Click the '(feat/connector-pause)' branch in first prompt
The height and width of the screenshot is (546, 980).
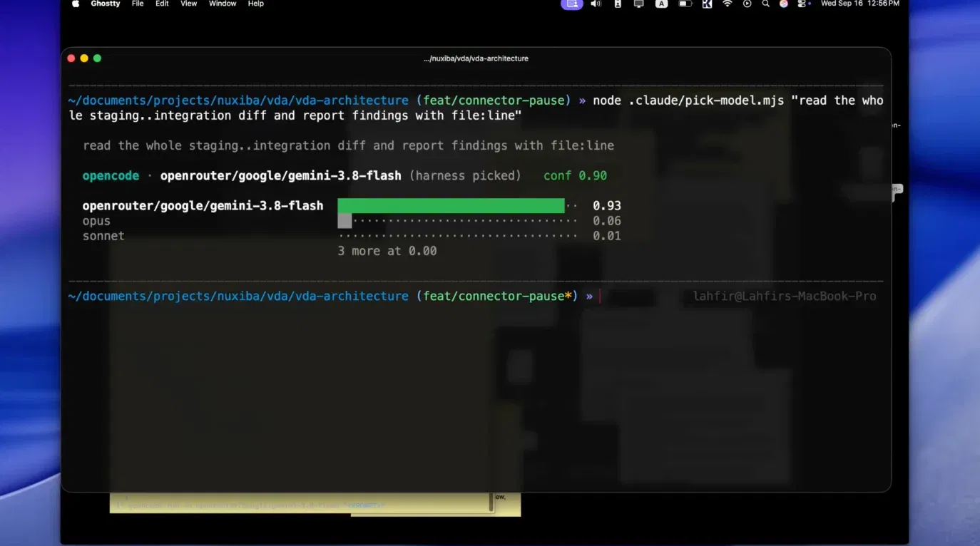[494, 101]
